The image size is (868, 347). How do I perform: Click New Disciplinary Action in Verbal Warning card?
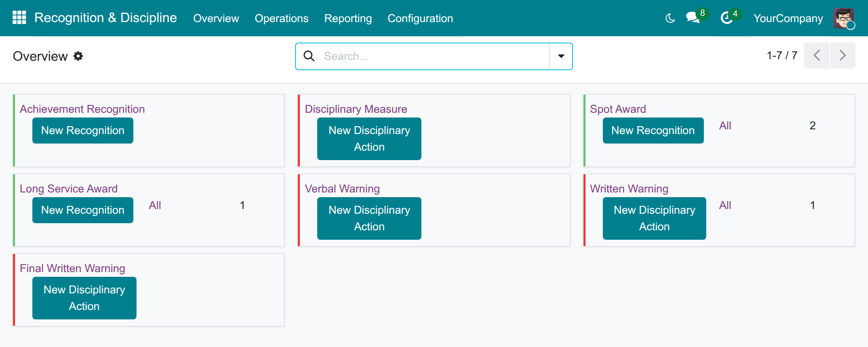click(369, 218)
